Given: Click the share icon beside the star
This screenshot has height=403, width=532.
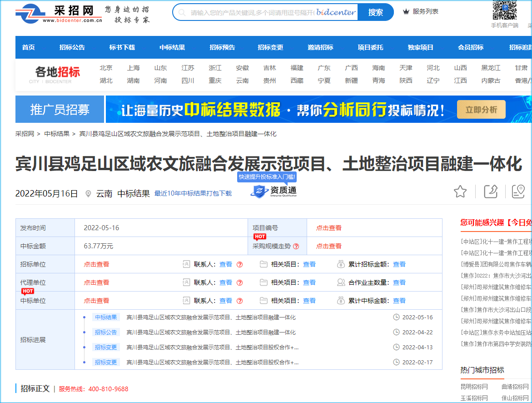Looking at the screenshot, I should click(491, 191).
